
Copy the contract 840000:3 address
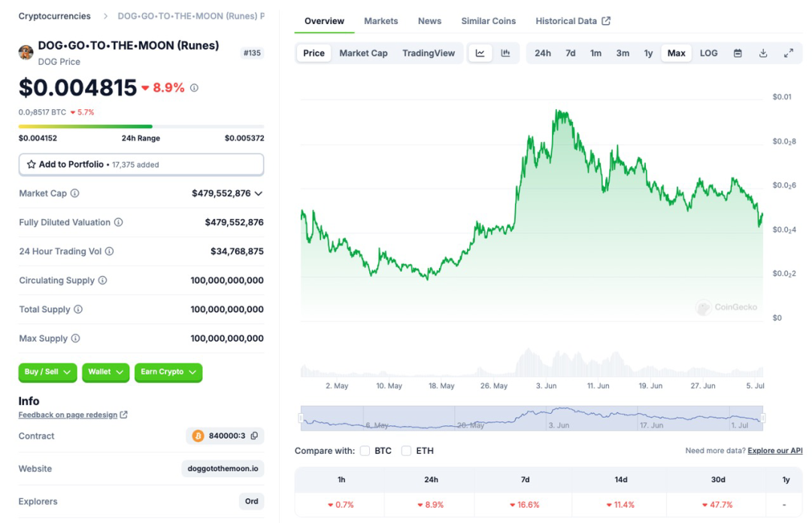coord(254,436)
